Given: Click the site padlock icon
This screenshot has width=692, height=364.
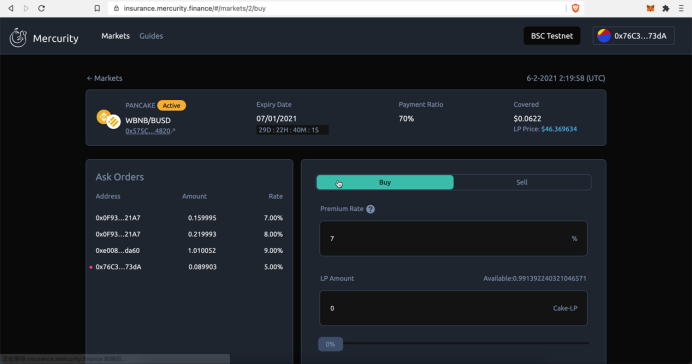Looking at the screenshot, I should coord(116,8).
